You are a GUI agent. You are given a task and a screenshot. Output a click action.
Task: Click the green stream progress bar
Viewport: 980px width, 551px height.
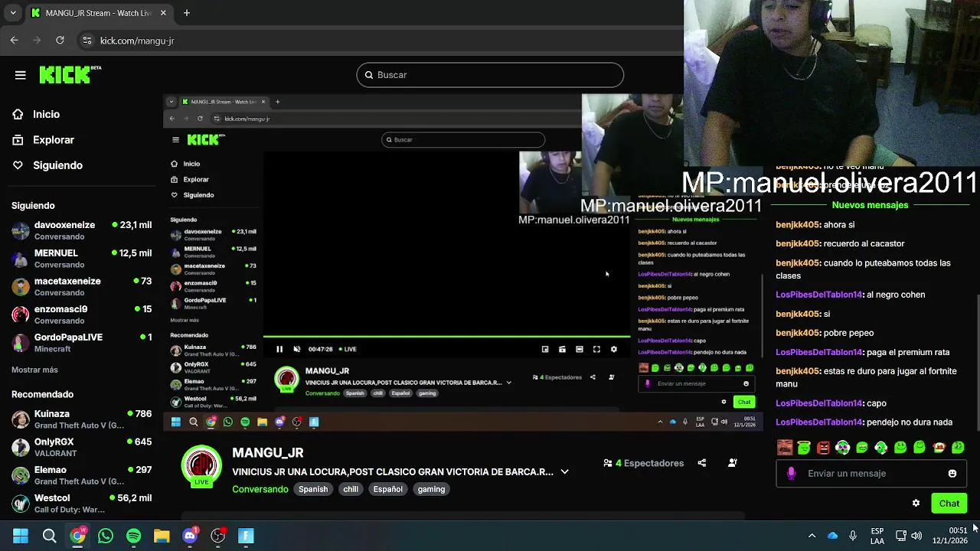coord(447,337)
